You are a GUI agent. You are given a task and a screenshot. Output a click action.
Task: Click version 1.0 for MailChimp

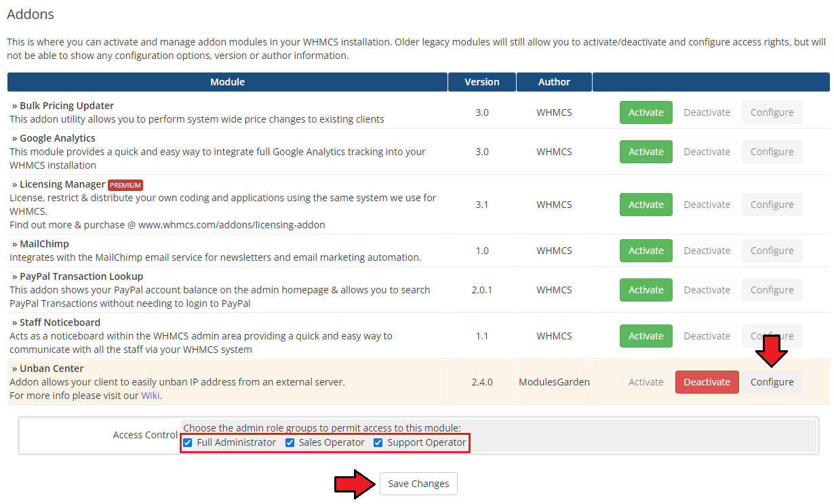pos(482,251)
